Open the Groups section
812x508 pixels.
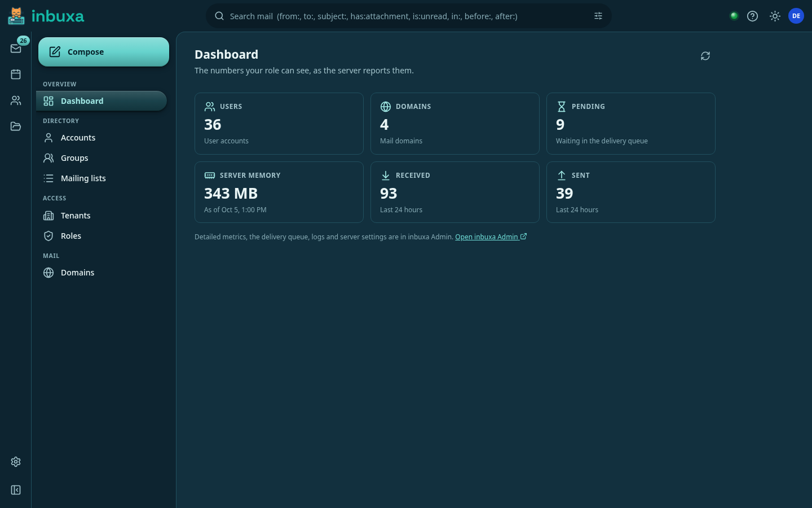click(x=101, y=158)
